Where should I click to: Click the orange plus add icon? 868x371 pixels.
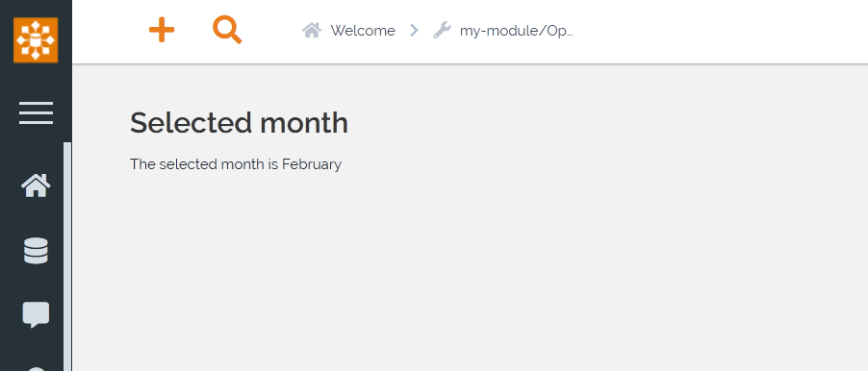tap(162, 30)
